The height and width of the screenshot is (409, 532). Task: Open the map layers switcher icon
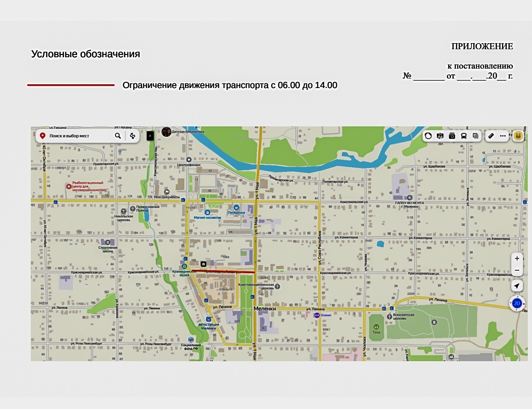tap(476, 136)
